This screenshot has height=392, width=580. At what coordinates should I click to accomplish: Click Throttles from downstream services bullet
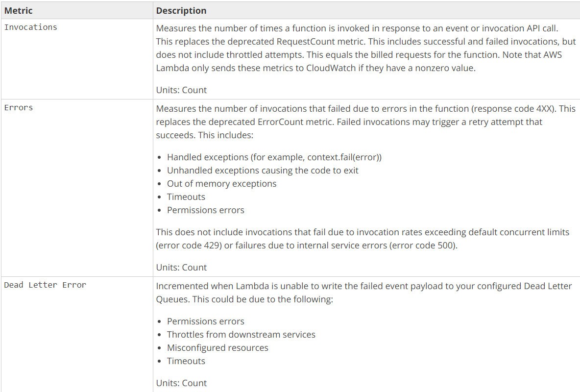pyautogui.click(x=241, y=335)
